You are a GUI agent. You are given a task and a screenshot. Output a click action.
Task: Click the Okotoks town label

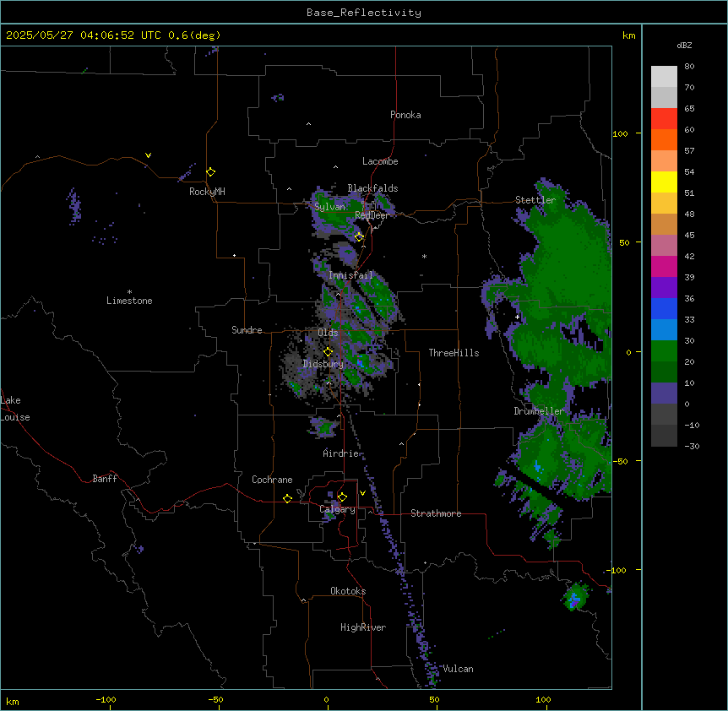pos(348,591)
